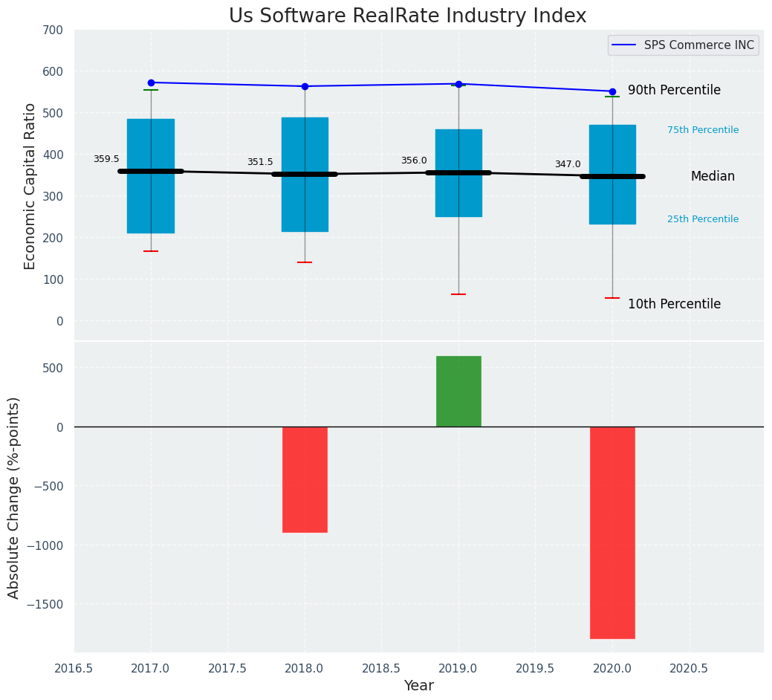Click the chart title 'Us Software RealRate Industry Index'
The width and height of the screenshot is (772, 700).
coord(408,16)
